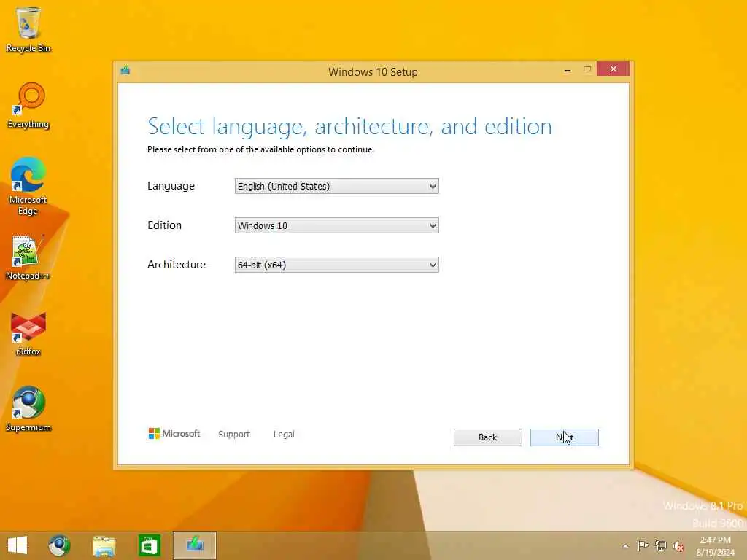Minimize the Windows 10 Setup window
This screenshot has height=560, width=747.
point(568,70)
